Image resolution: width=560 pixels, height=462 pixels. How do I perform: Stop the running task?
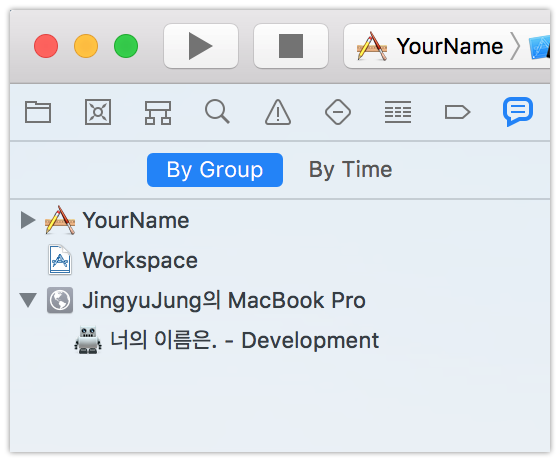[291, 46]
